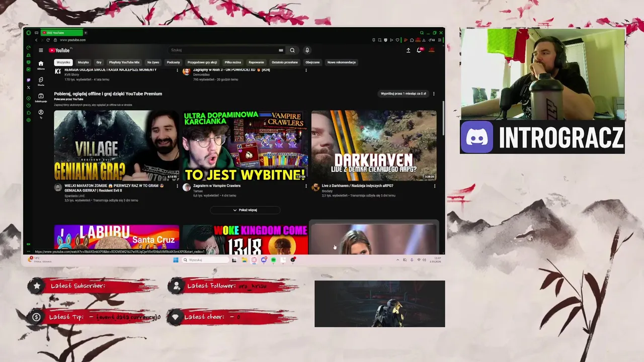Open a new browser tab
The image size is (644, 362).
click(86, 33)
